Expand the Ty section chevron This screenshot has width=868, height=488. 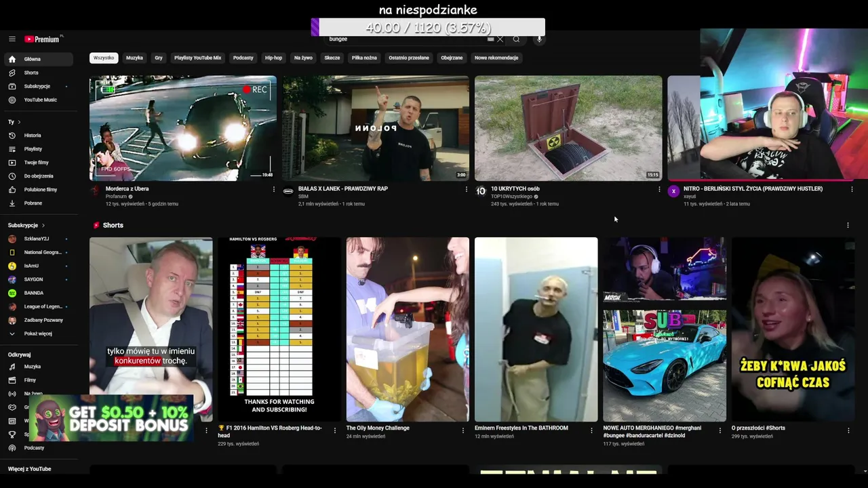[19, 122]
